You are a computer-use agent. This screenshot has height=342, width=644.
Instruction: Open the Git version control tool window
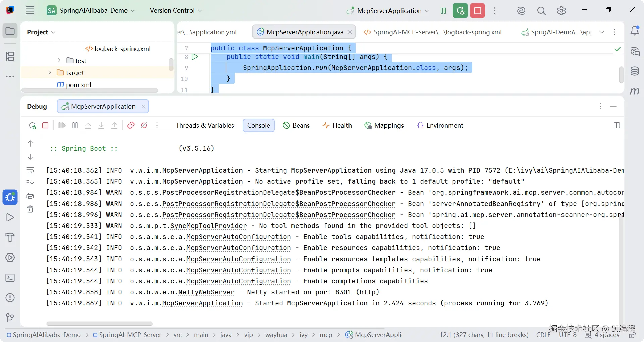click(10, 318)
